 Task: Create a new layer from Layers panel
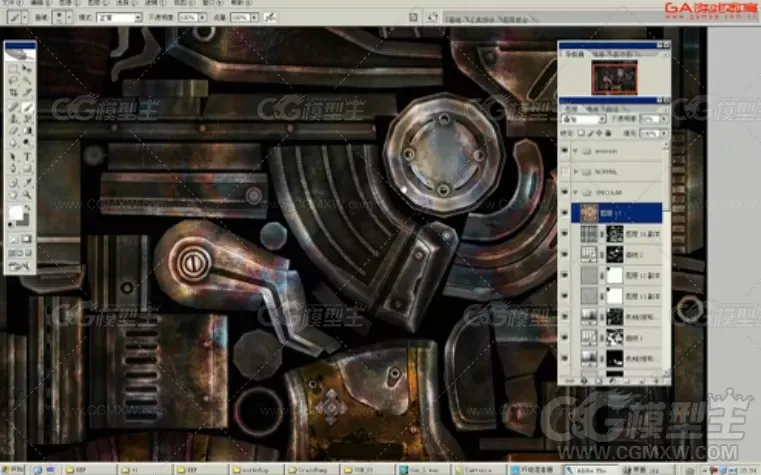642,381
